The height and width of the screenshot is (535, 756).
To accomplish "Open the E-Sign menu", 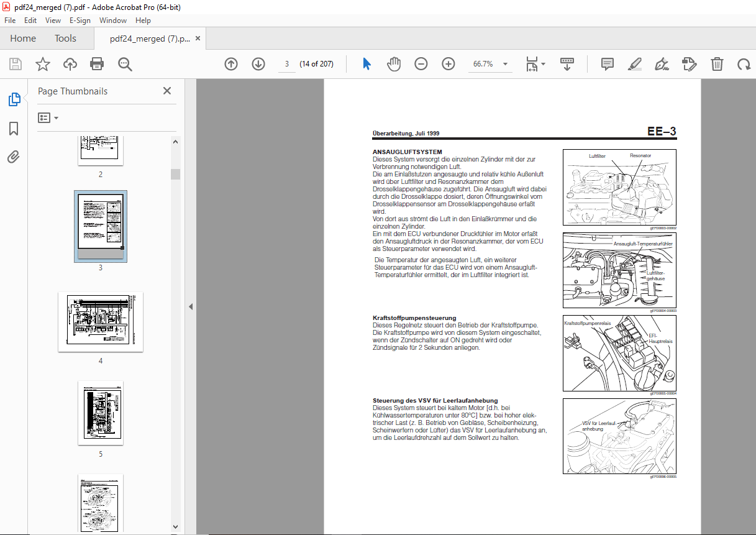I will click(80, 21).
